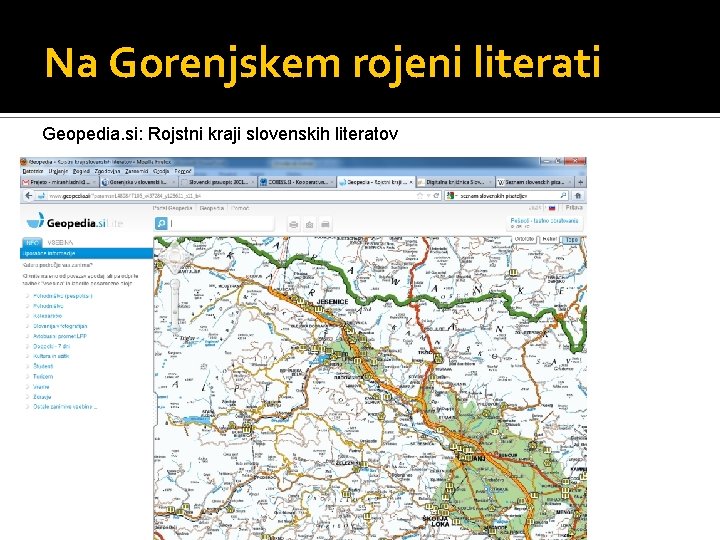Click the bookmark star in the address bar
Viewport: 720px width, 540px height.
(x=420, y=196)
